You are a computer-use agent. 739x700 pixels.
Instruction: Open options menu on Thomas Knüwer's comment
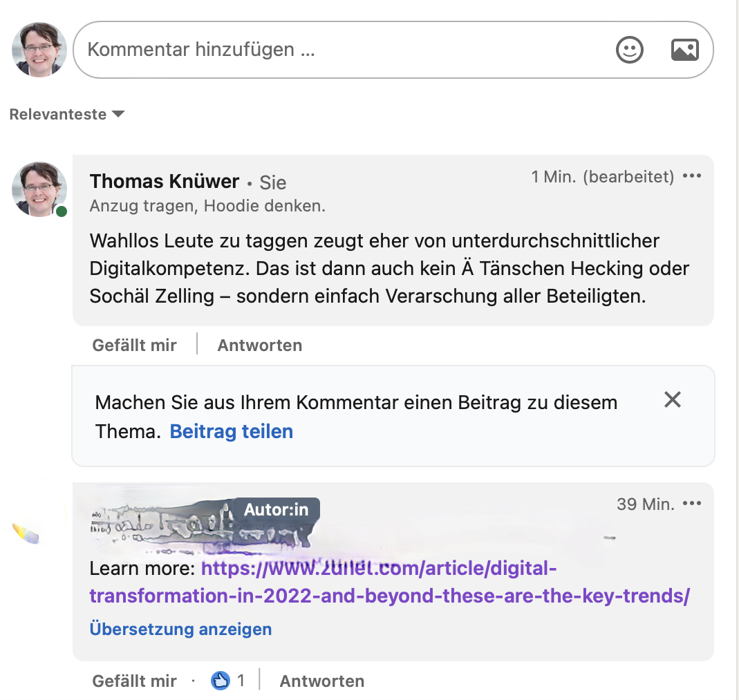pos(692,176)
